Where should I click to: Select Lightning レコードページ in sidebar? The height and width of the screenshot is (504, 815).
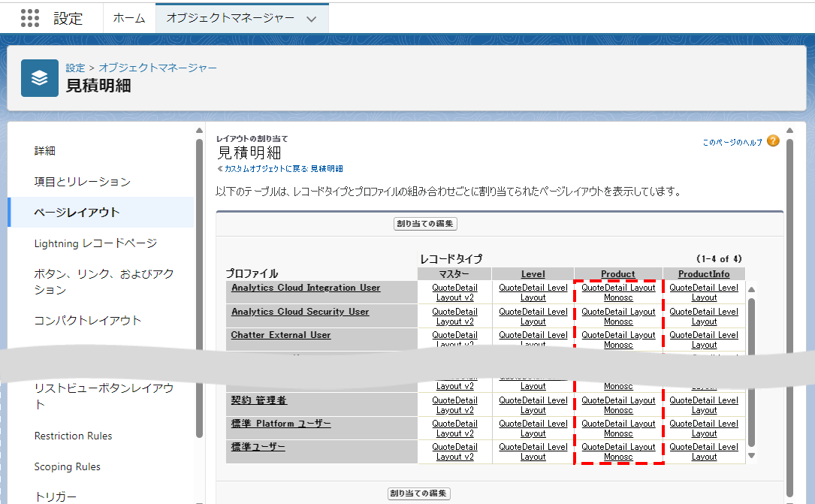[95, 243]
